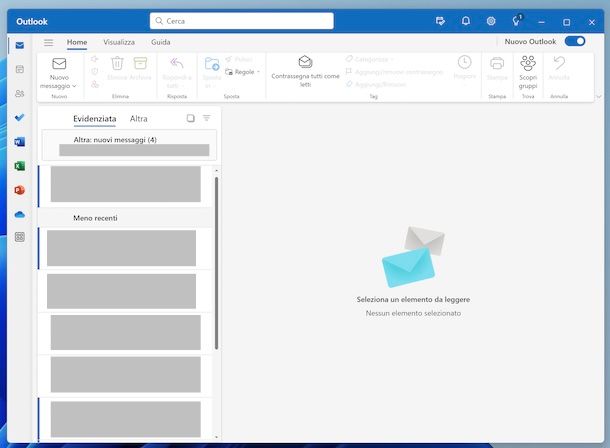Screen dimensions: 610x448
Task: Click the Nuovo messaggio envelope button
Action: point(59,64)
